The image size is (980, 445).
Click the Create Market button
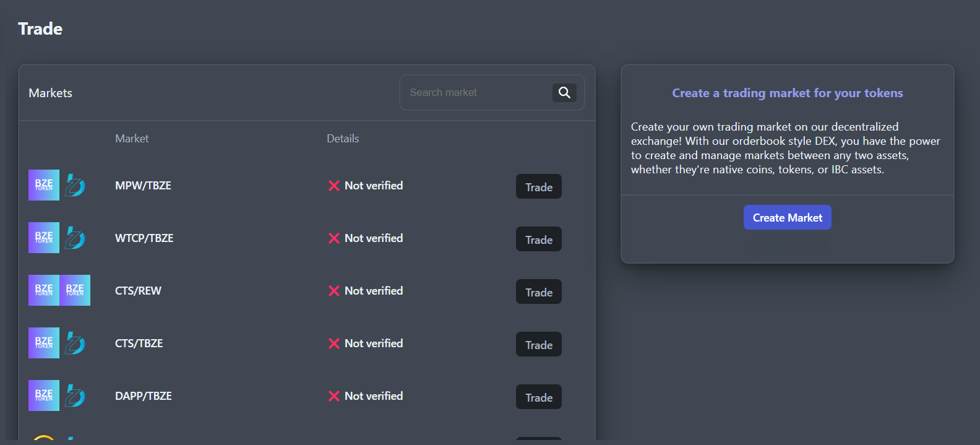coord(787,217)
